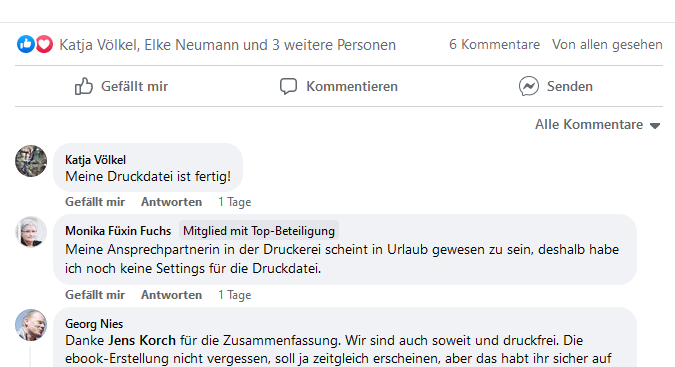This screenshot has width=675, height=367.
Task: Show the 6 Kommentare list
Action: coord(494,44)
